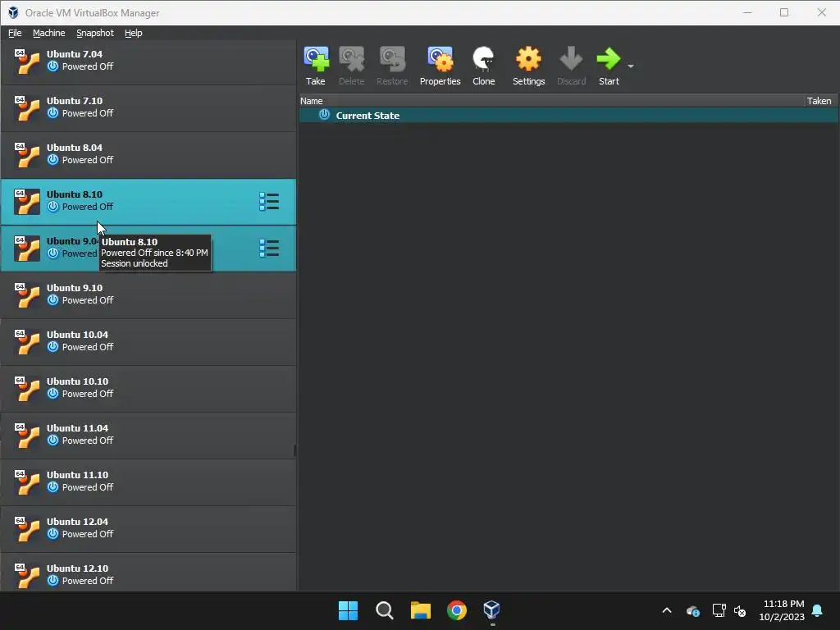Expand the Start button dropdown arrow
The width and height of the screenshot is (840, 630).
coord(631,66)
